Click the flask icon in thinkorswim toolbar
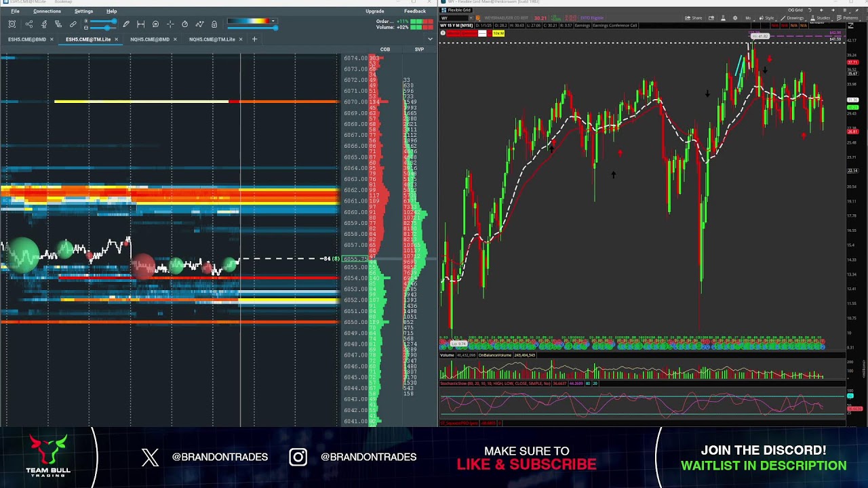 pos(723,18)
